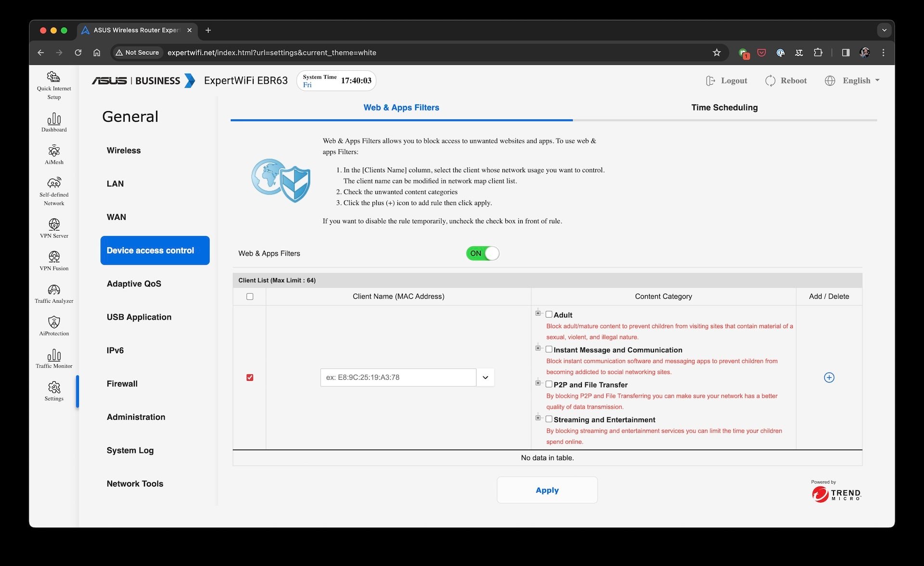The width and height of the screenshot is (924, 566).
Task: Expand the Instant Message and Communication expander
Action: tap(537, 348)
